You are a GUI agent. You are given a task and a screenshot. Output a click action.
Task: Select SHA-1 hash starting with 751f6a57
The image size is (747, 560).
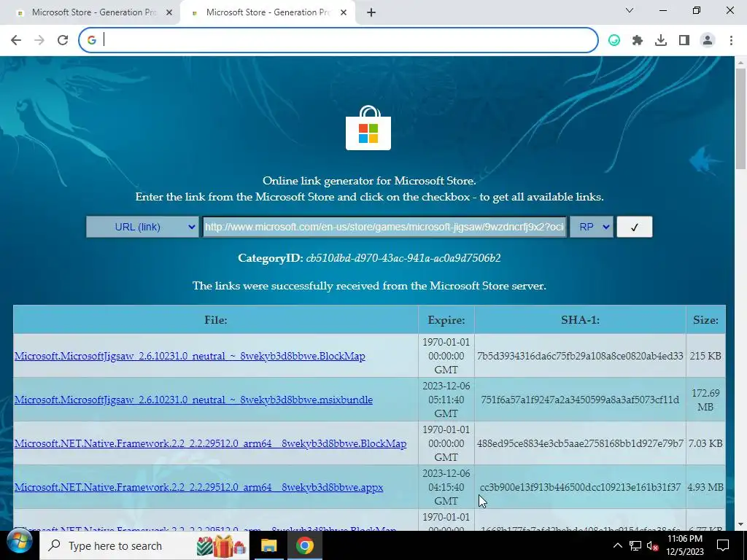click(580, 400)
